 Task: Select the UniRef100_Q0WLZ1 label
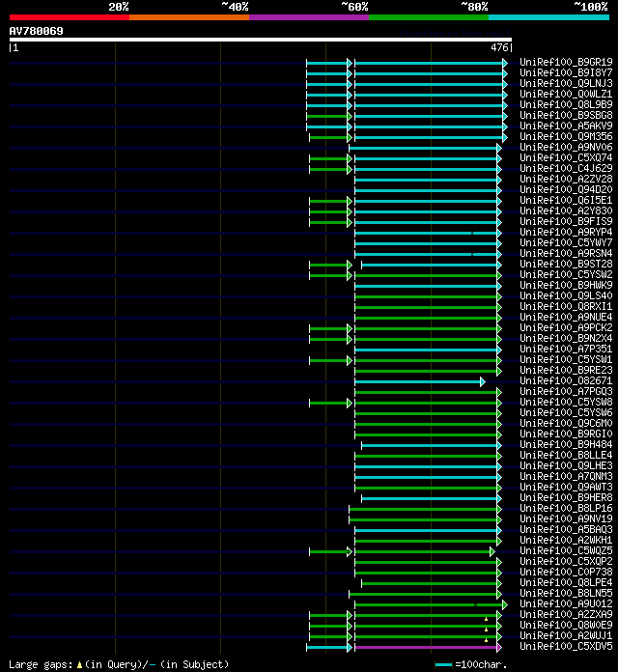point(566,95)
